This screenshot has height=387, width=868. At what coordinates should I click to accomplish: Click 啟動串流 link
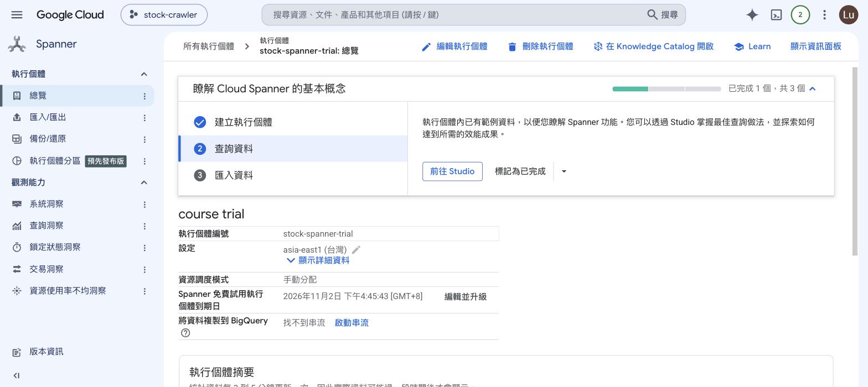352,323
